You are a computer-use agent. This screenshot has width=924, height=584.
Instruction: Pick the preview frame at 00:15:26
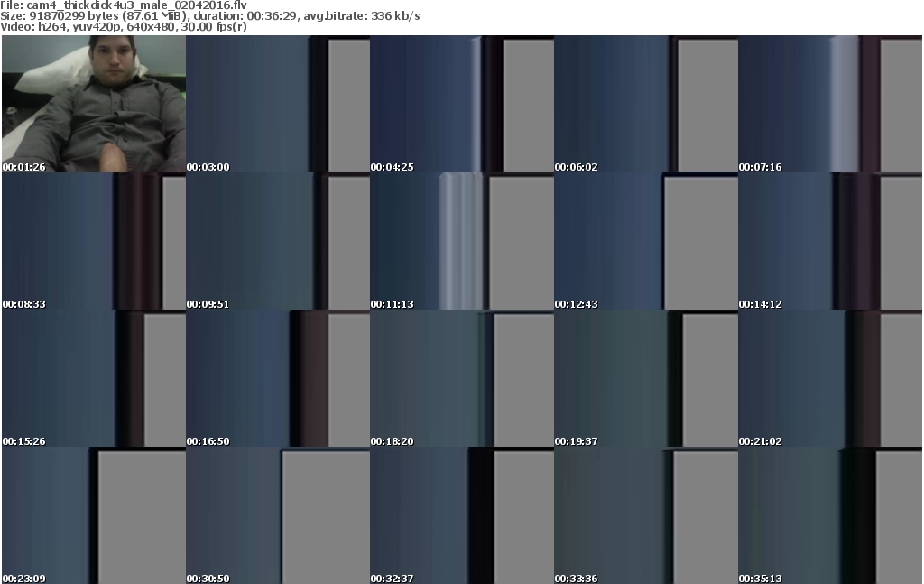(x=94, y=378)
